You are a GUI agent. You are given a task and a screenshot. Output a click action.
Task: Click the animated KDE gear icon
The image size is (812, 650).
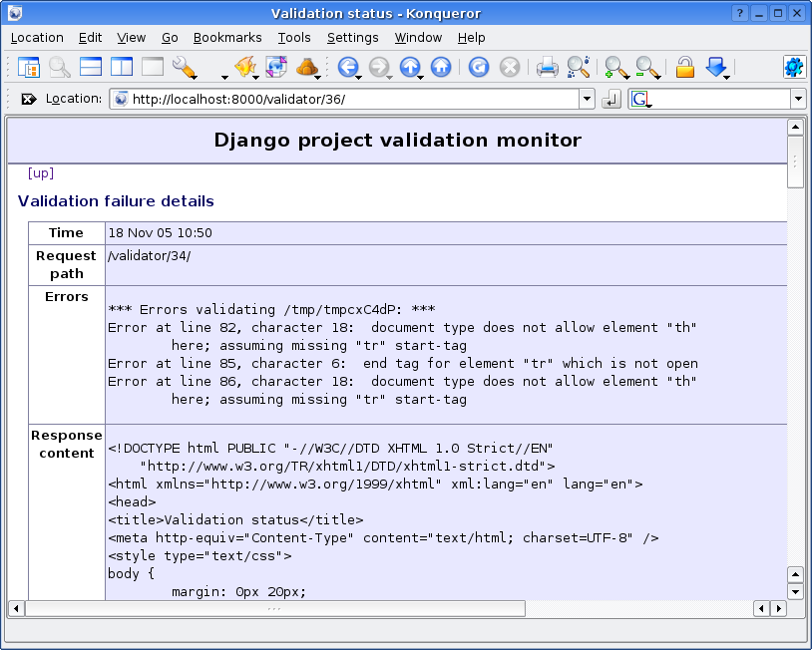tap(794, 67)
